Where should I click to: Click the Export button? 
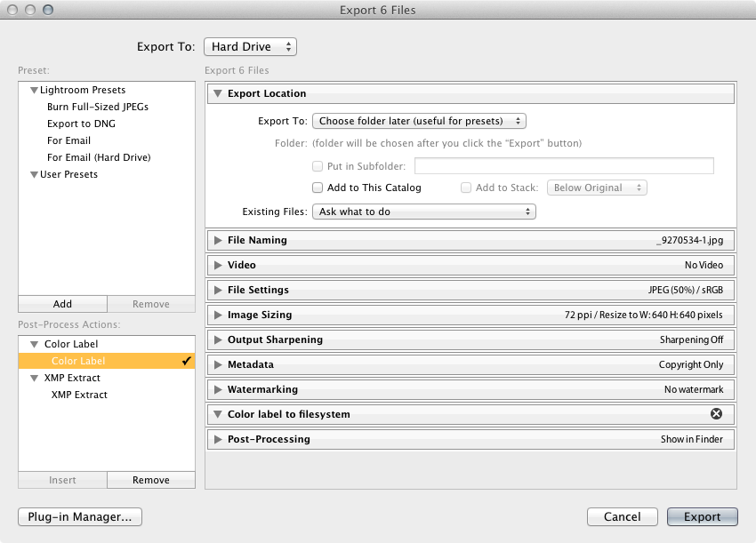[x=702, y=517]
